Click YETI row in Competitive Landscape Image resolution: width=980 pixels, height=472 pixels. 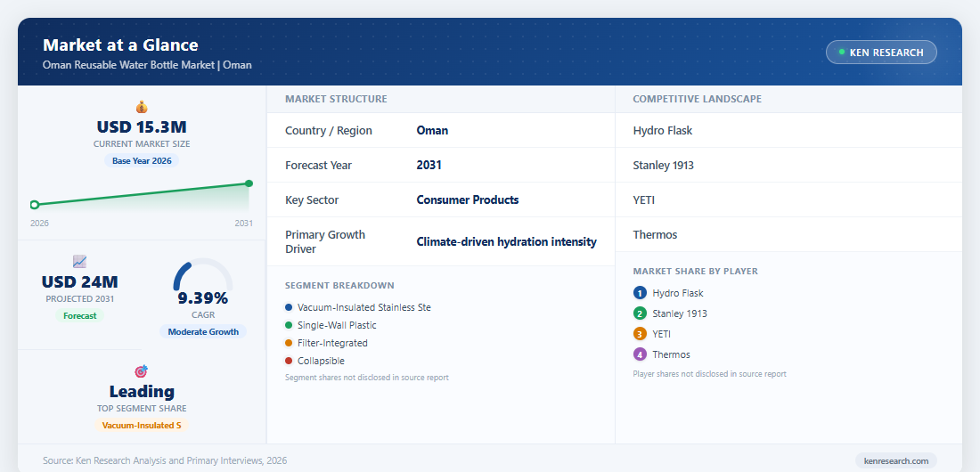click(x=788, y=200)
